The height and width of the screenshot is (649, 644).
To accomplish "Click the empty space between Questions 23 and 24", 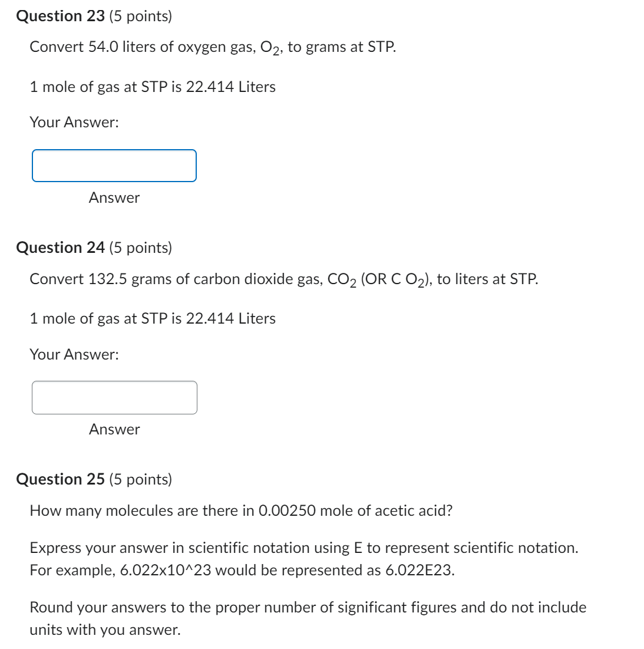I will tap(322, 223).
